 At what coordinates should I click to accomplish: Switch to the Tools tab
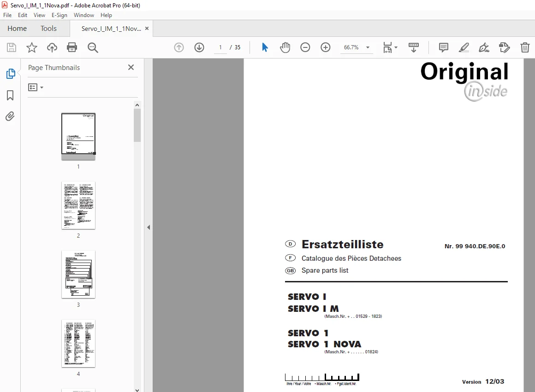[48, 29]
